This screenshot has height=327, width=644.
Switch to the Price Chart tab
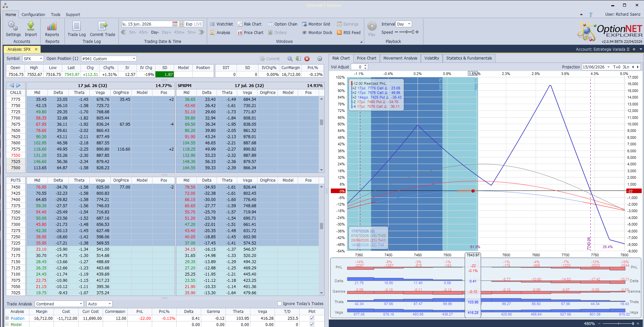pyautogui.click(x=367, y=58)
